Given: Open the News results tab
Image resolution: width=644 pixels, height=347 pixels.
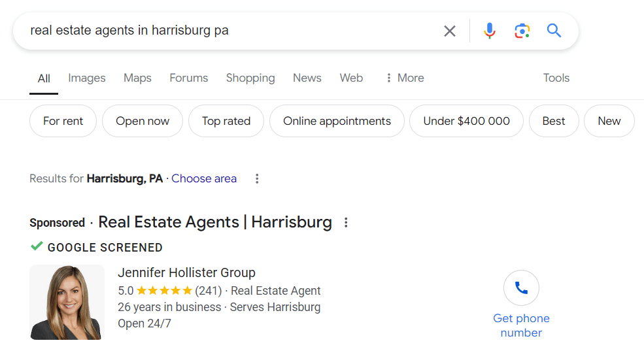Looking at the screenshot, I should pos(307,78).
